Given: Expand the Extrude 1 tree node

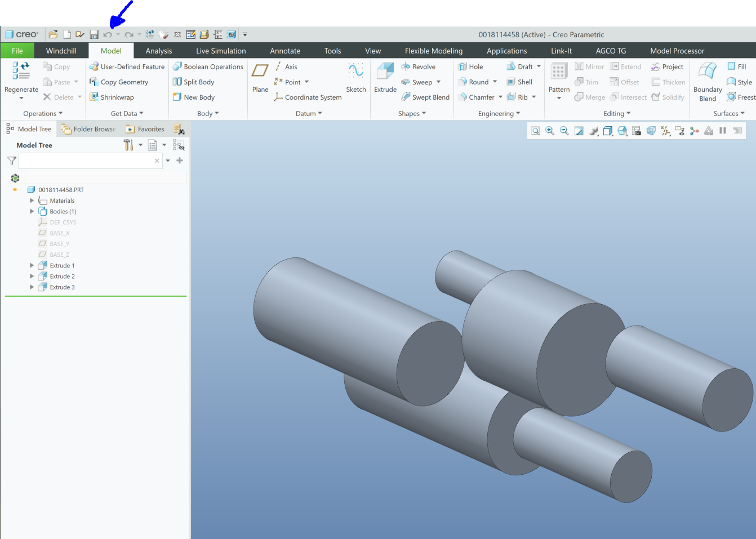Looking at the screenshot, I should (32, 265).
